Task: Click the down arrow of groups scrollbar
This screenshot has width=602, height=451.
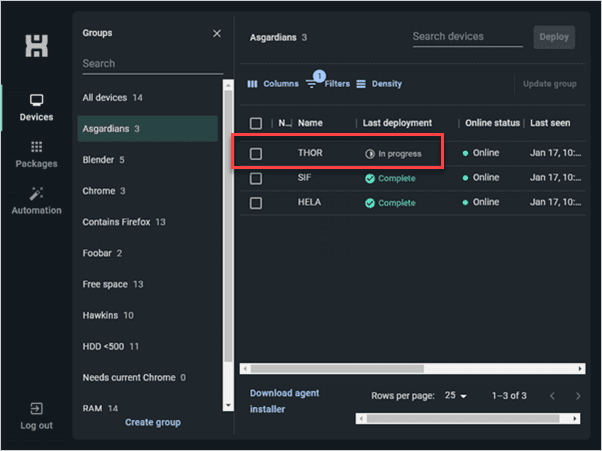Action: 228,405
